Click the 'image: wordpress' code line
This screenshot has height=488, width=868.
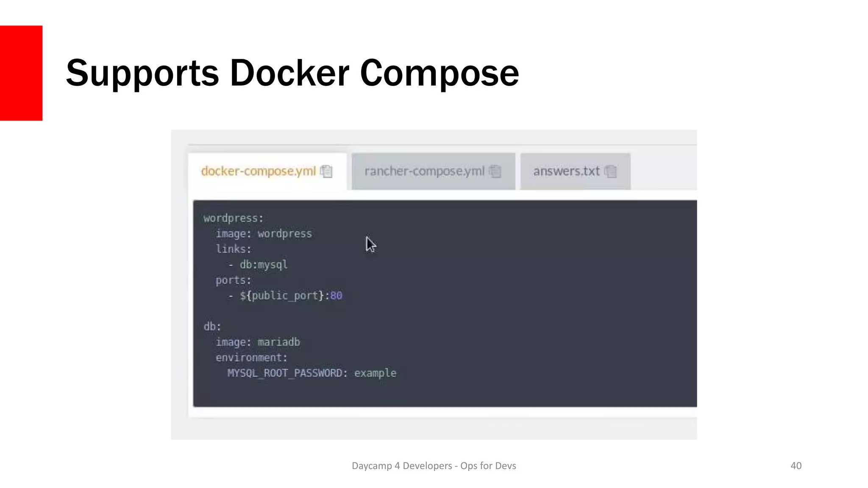[264, 234]
